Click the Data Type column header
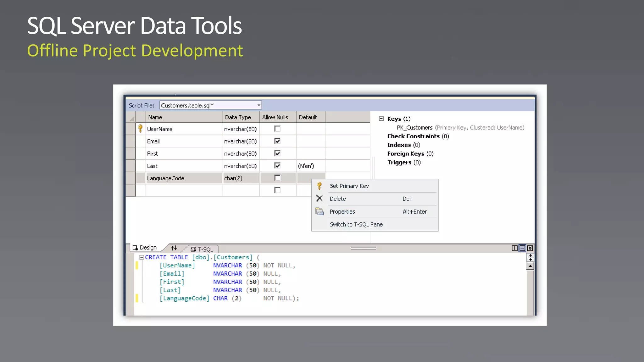The width and height of the screenshot is (644, 362). point(241,117)
